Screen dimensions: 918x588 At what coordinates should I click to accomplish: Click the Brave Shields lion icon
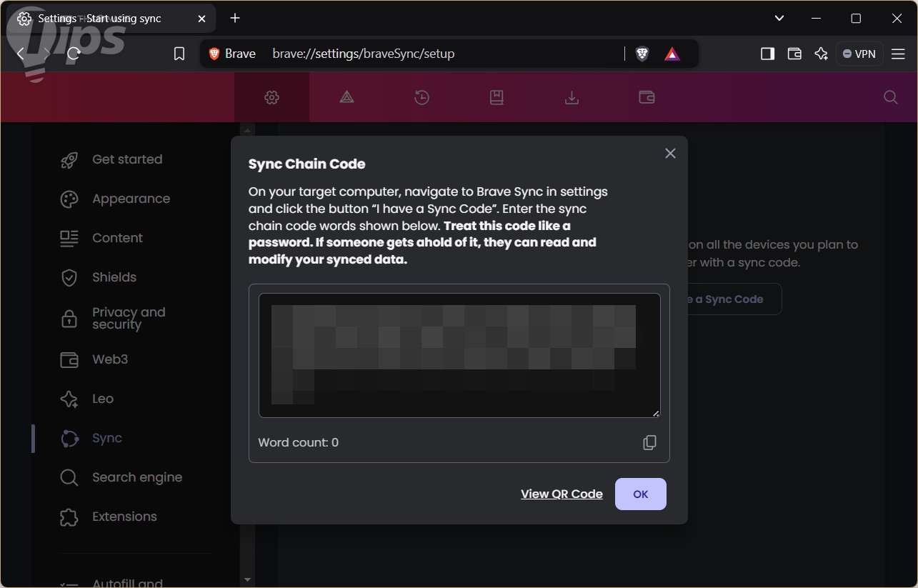coord(642,54)
